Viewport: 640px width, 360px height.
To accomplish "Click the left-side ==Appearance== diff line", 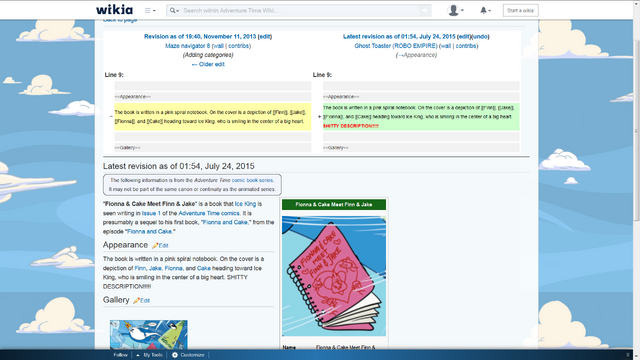I will 213,96.
